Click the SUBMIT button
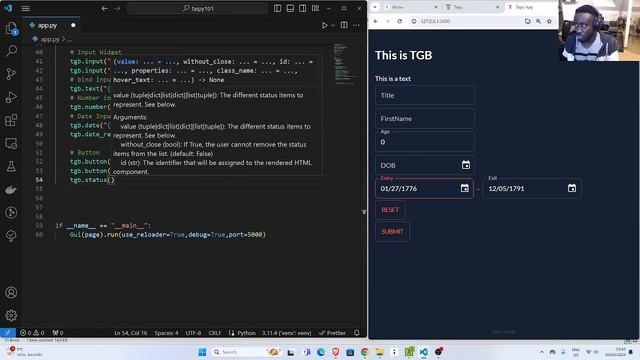This screenshot has width=640, height=360. point(392,231)
